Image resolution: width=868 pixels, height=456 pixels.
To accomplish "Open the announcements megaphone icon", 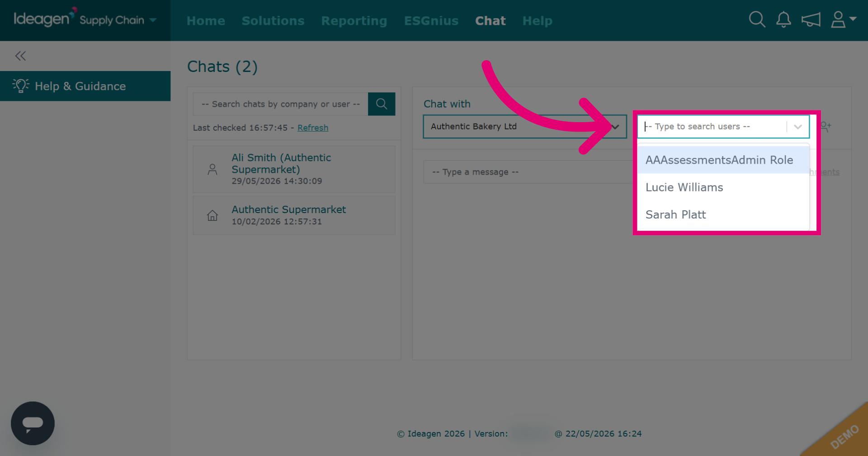I will 811,19.
